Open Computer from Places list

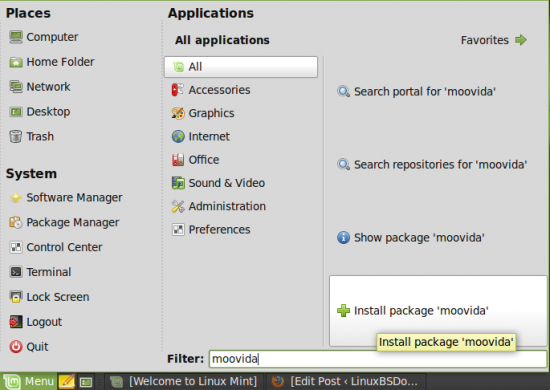click(x=43, y=37)
